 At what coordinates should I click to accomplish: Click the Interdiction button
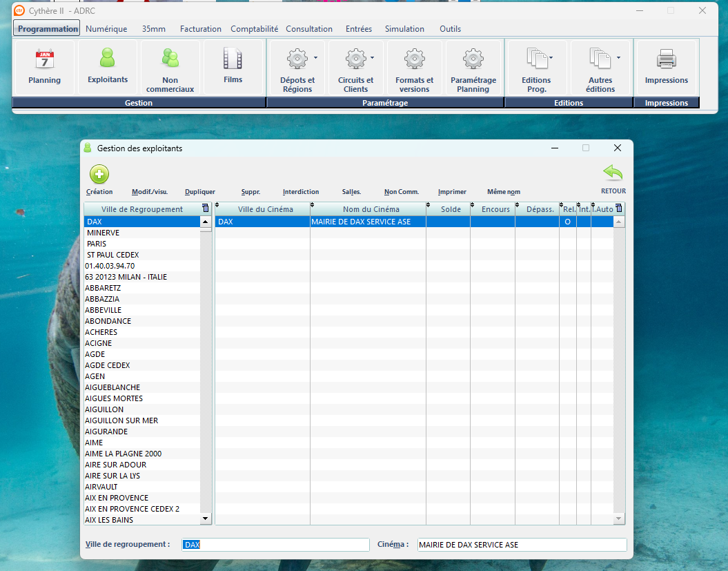pyautogui.click(x=301, y=192)
